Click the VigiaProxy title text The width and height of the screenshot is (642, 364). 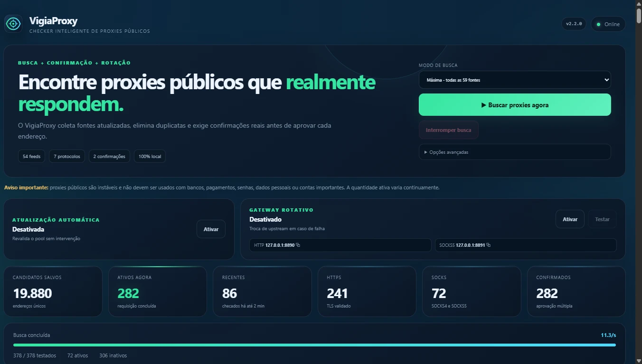[53, 21]
